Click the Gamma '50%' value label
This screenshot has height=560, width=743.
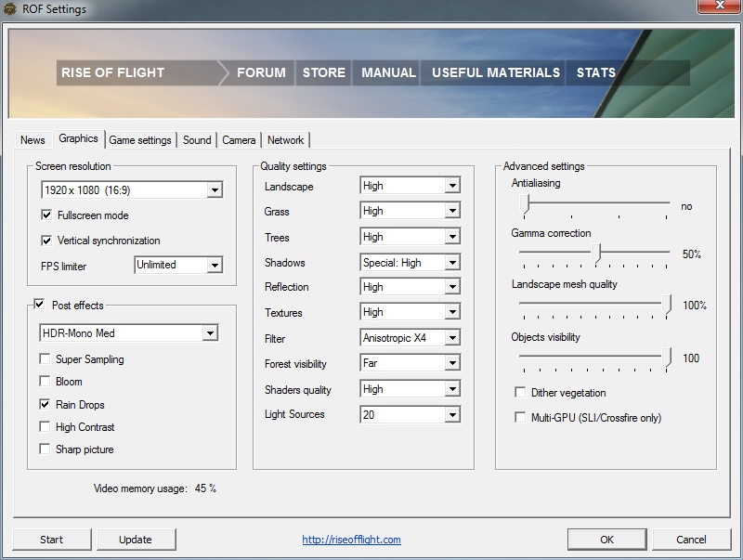(691, 254)
